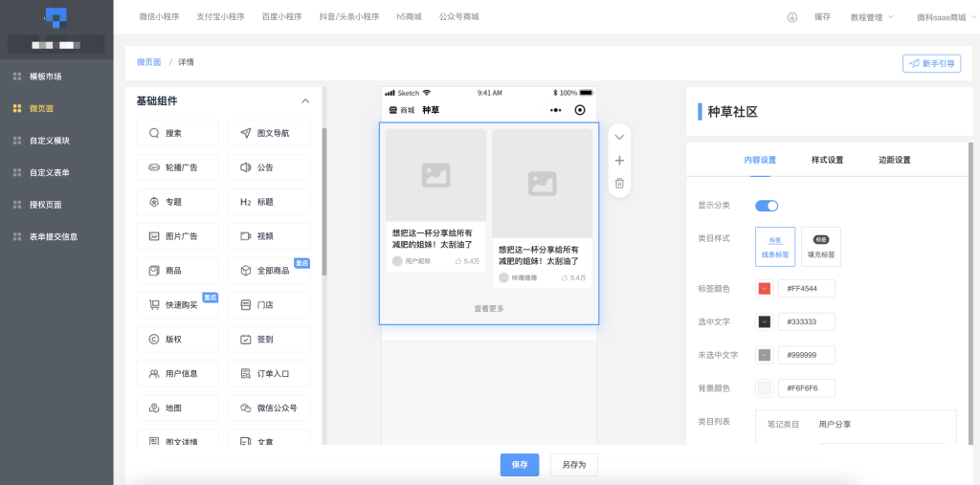Open the 抖音/头条小程序 top menu
This screenshot has width=980, height=485.
pyautogui.click(x=348, y=17)
